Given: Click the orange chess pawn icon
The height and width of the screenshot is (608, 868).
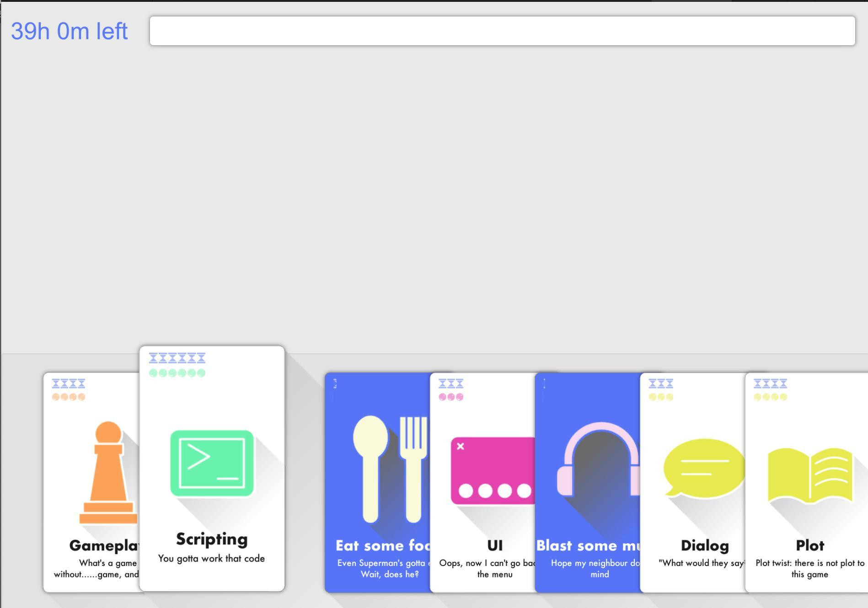Looking at the screenshot, I should [x=108, y=472].
